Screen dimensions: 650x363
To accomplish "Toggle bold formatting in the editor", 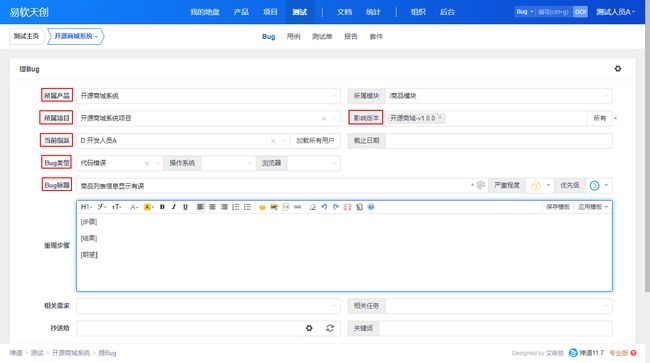I will (x=162, y=207).
